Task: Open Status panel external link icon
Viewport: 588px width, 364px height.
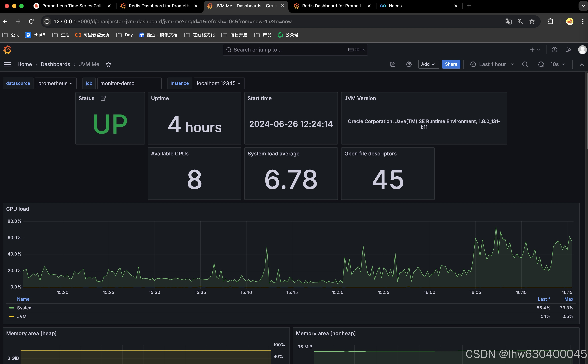Action: click(x=103, y=98)
